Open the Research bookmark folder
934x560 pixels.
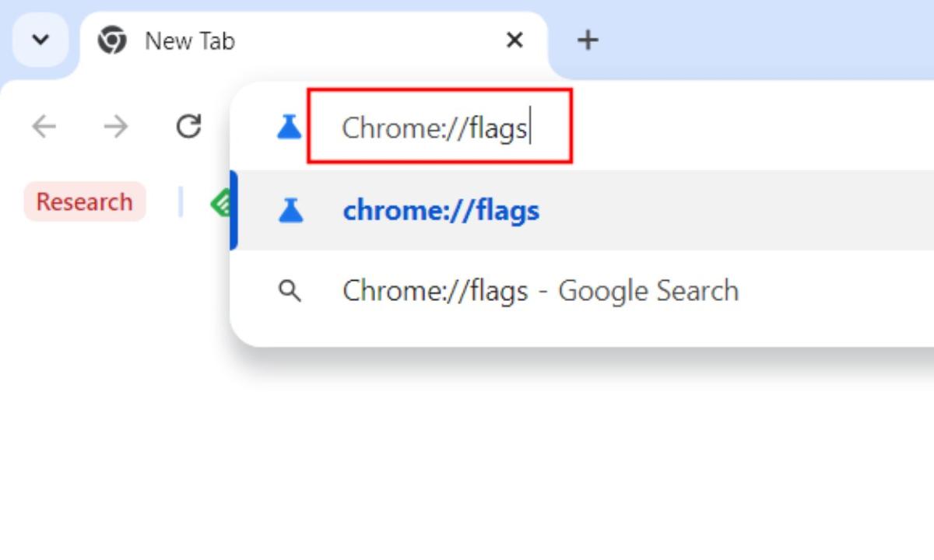[85, 201]
